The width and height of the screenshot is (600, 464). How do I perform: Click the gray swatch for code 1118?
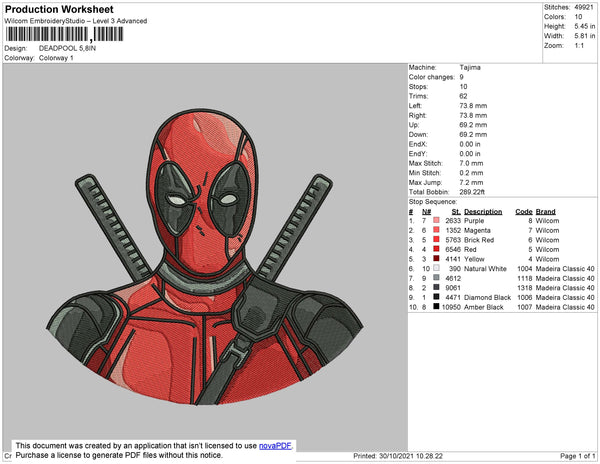tap(436, 278)
